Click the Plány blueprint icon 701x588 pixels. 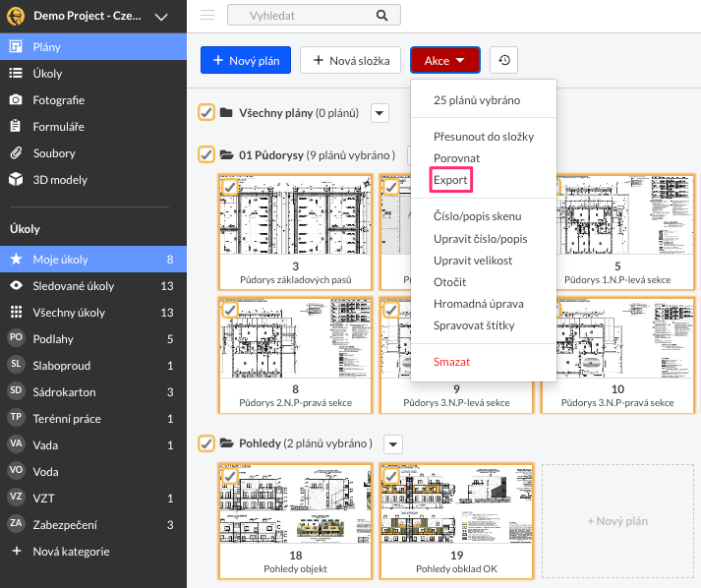(x=16, y=46)
